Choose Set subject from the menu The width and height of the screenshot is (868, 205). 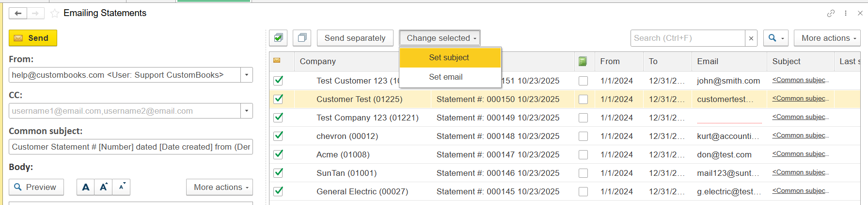click(449, 57)
